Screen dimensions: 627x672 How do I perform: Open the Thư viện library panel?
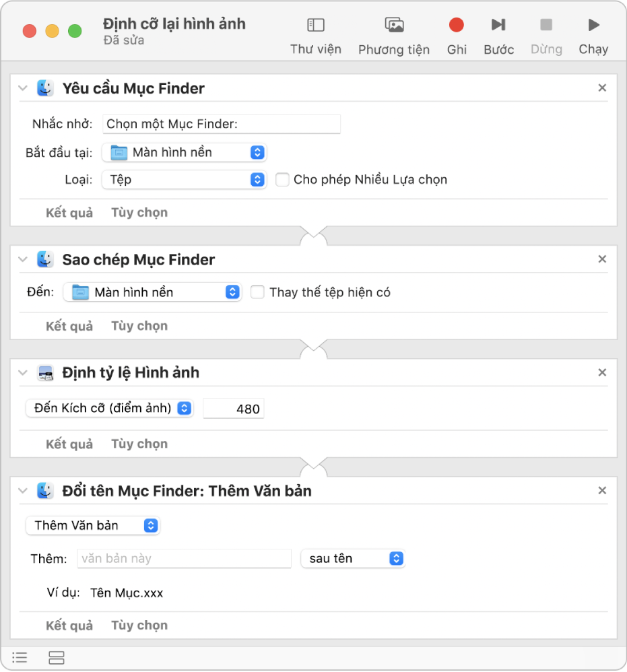[315, 35]
